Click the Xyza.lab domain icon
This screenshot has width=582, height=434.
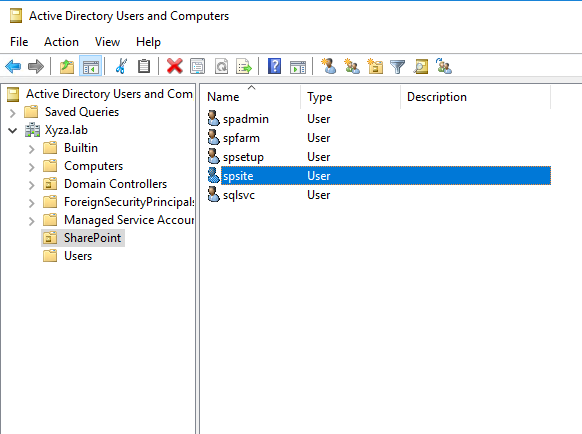click(x=32, y=130)
